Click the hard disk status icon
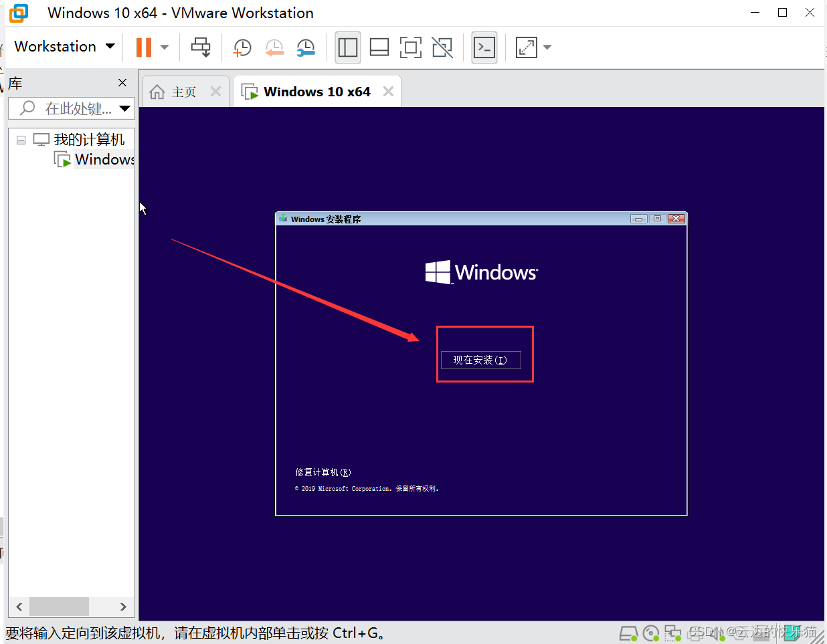The image size is (827, 644). (628, 633)
